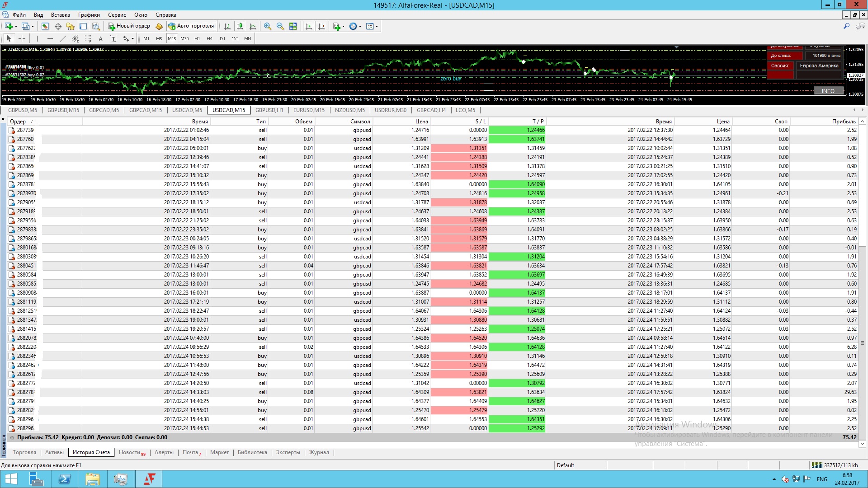Image resolution: width=868 pixels, height=488 pixels.
Task: Select the standard Cursor arrow tool
Action: point(9,38)
